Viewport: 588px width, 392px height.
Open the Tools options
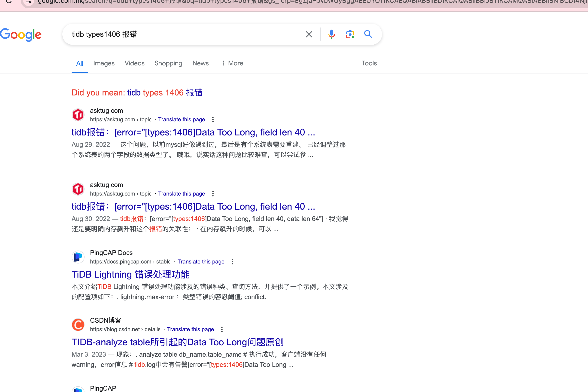pos(369,63)
